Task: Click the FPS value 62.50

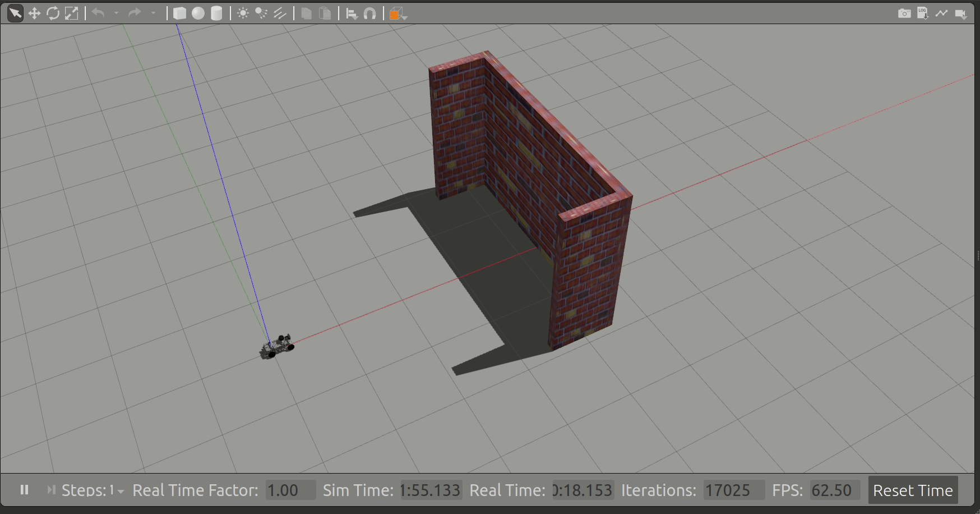Action: tap(835, 490)
